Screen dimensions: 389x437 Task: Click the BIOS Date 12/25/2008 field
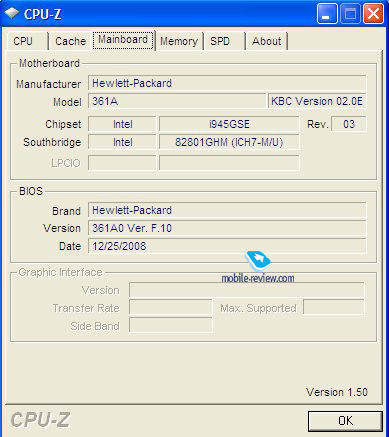[227, 246]
